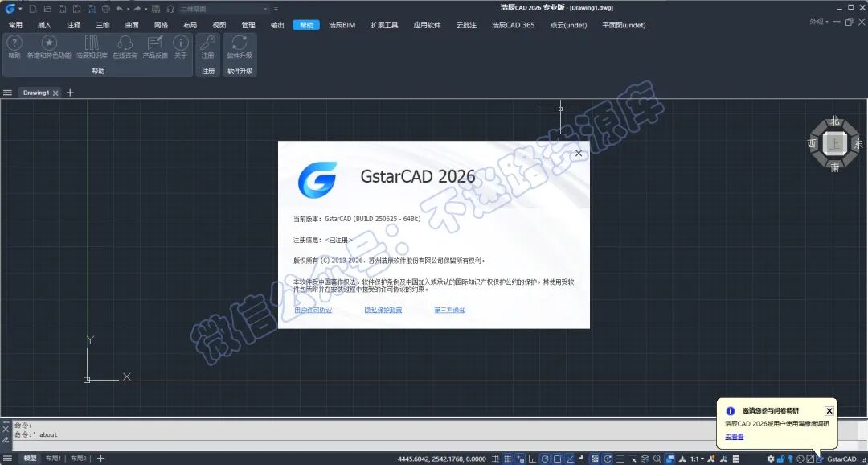Expand the redo history dropdown arrow
Image resolution: width=868 pixels, height=465 pixels.
click(146, 9)
